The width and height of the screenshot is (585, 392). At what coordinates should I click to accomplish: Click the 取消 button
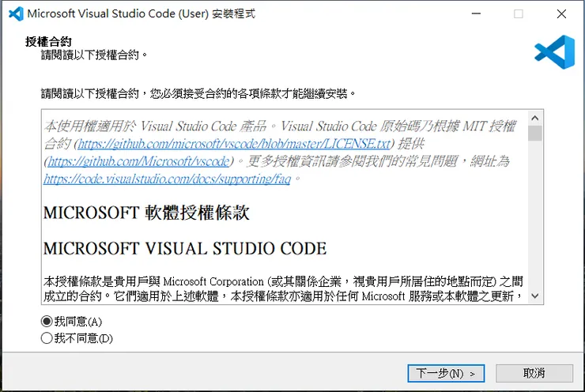tap(534, 373)
